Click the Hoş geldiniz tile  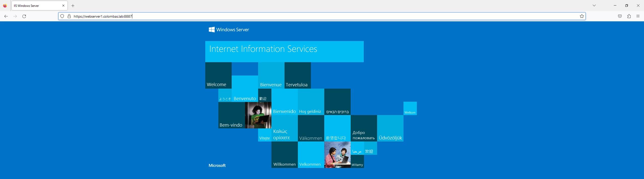311,102
